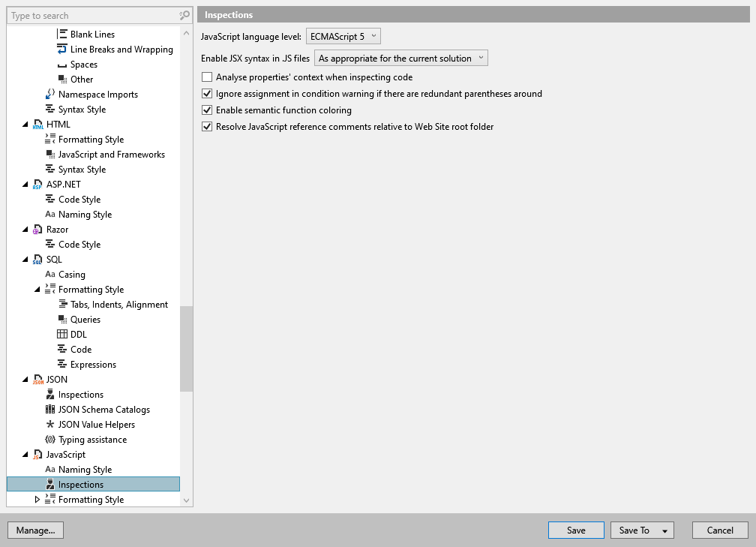Click the tree scrollbar thumb
This screenshot has width=756, height=547.
point(186,348)
